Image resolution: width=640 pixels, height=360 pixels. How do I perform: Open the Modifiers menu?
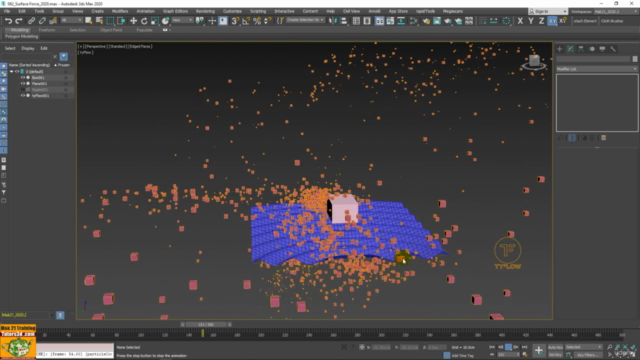coord(120,11)
